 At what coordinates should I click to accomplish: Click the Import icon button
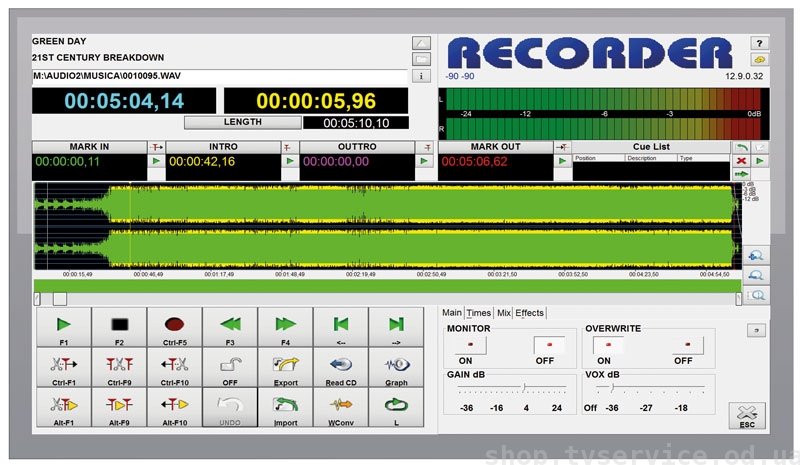(x=285, y=406)
